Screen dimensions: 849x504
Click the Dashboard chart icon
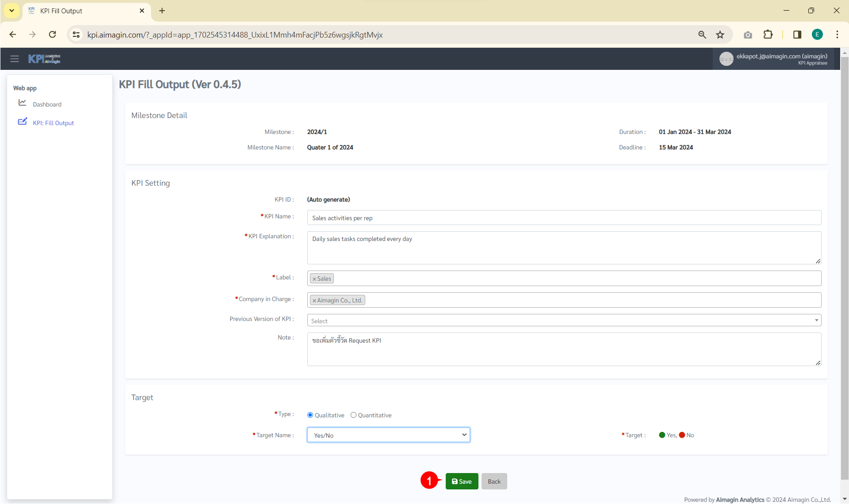tap(22, 103)
